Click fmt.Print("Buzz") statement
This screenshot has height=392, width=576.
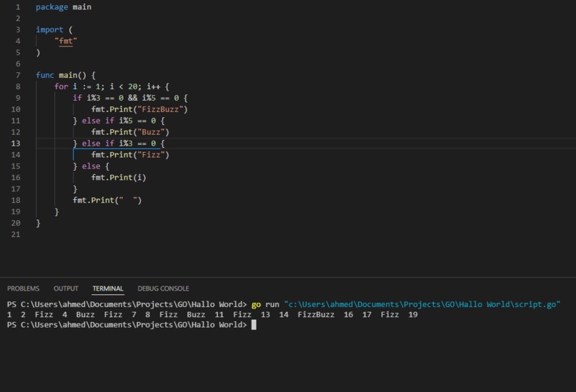point(130,132)
